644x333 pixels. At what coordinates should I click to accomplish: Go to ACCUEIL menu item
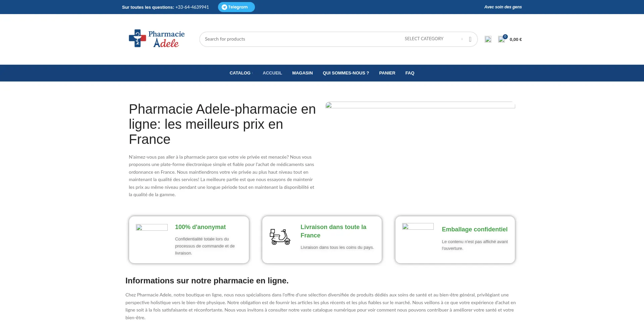click(x=272, y=73)
